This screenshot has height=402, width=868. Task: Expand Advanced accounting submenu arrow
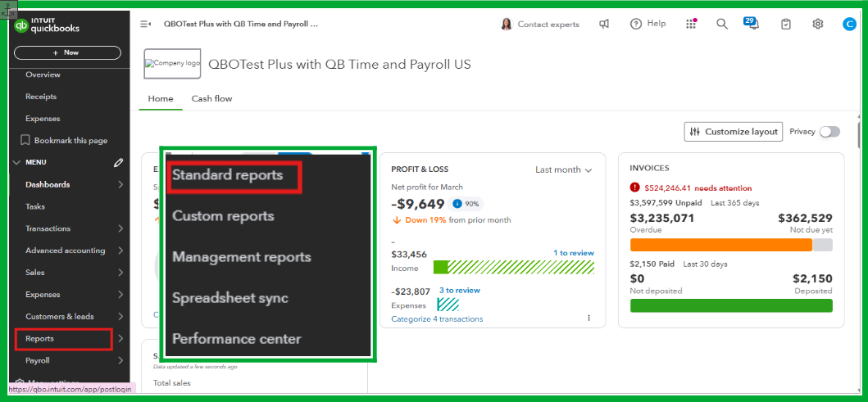click(x=120, y=251)
